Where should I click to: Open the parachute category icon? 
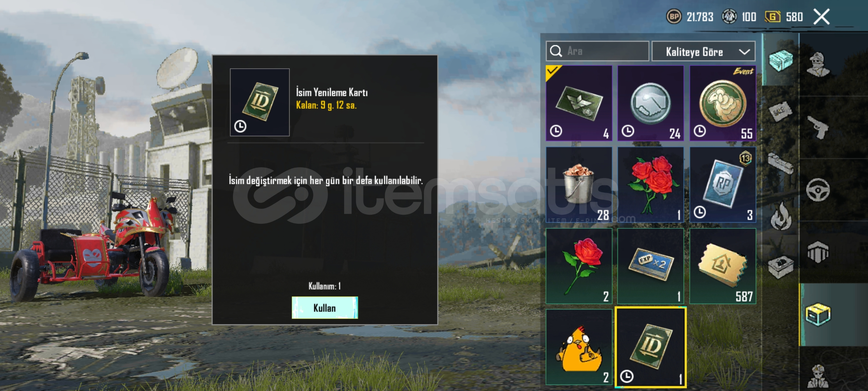(x=818, y=252)
